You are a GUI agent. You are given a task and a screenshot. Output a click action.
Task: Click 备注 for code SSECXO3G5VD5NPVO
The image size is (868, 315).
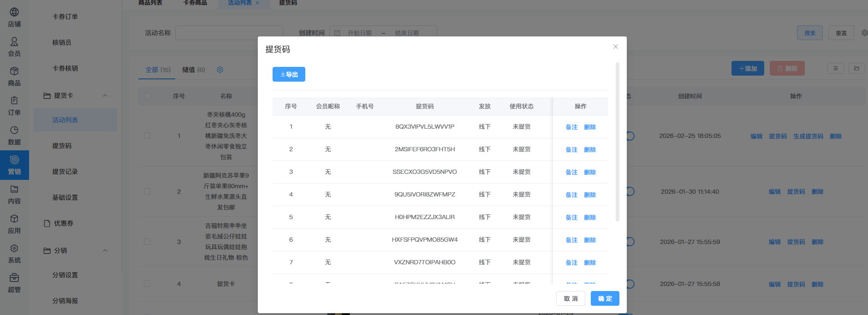[x=571, y=172]
